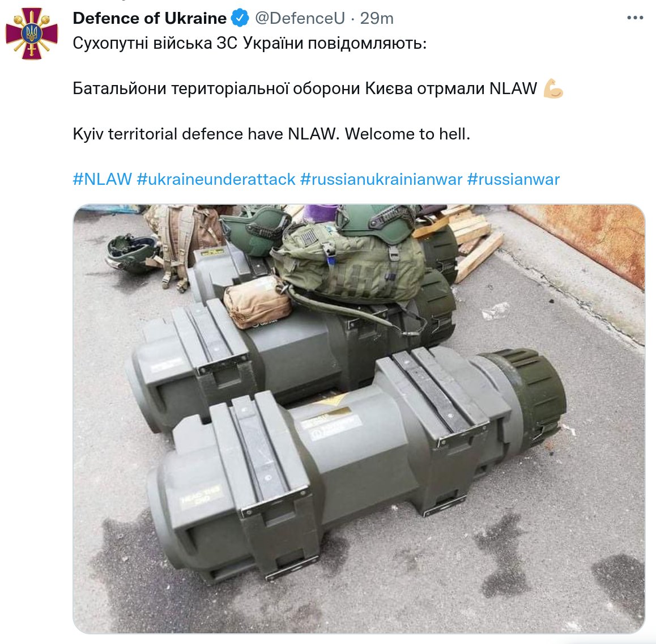The image size is (656, 644).
Task: Open the three-dot more options menu
Action: 634,18
